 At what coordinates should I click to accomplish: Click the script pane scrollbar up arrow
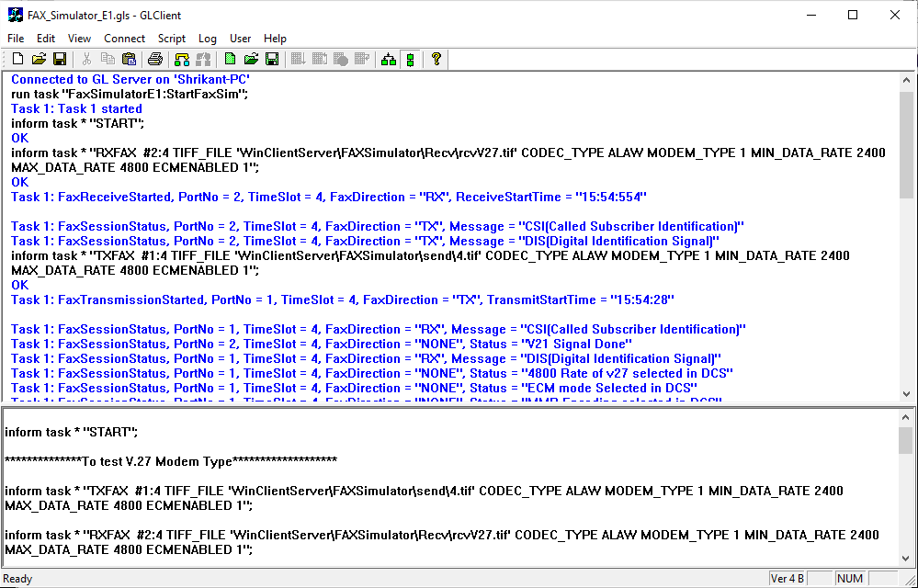(x=906, y=417)
